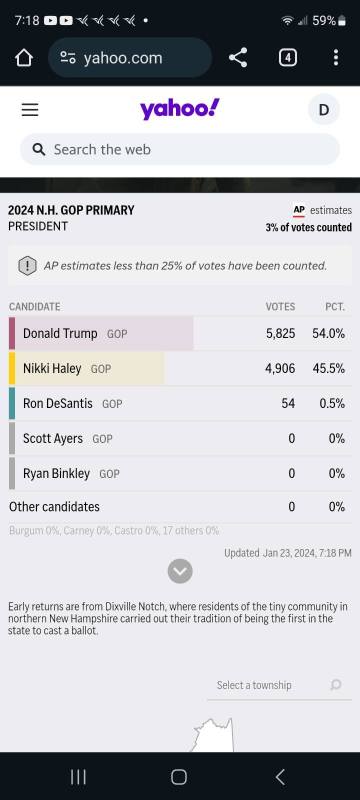The height and width of the screenshot is (800, 360).
Task: Tap the warning icon in AP estimate notice
Action: (28, 266)
